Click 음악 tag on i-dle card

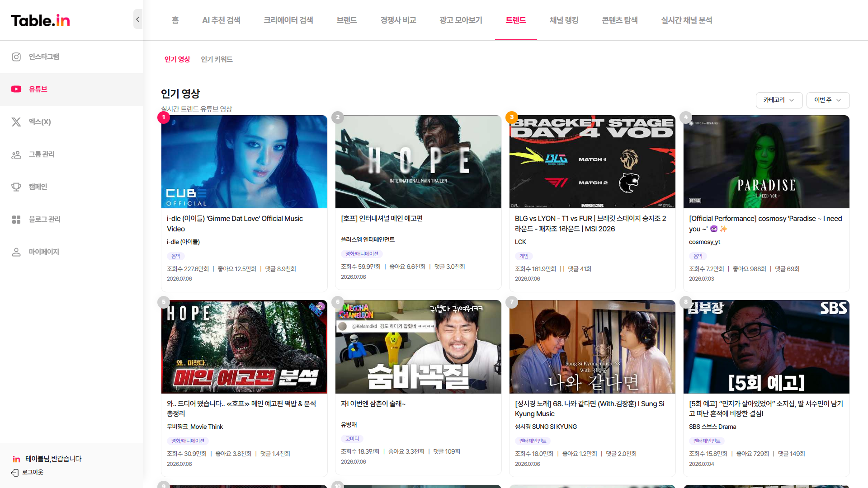pos(176,257)
